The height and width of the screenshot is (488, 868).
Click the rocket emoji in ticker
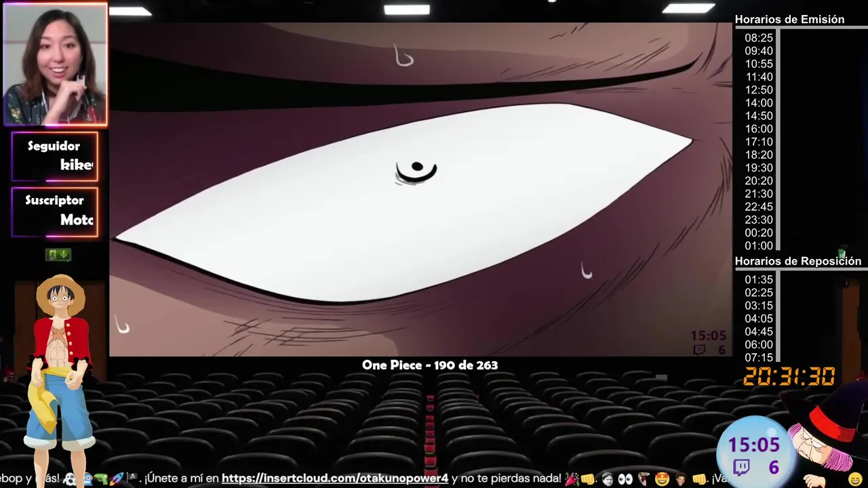(x=116, y=479)
